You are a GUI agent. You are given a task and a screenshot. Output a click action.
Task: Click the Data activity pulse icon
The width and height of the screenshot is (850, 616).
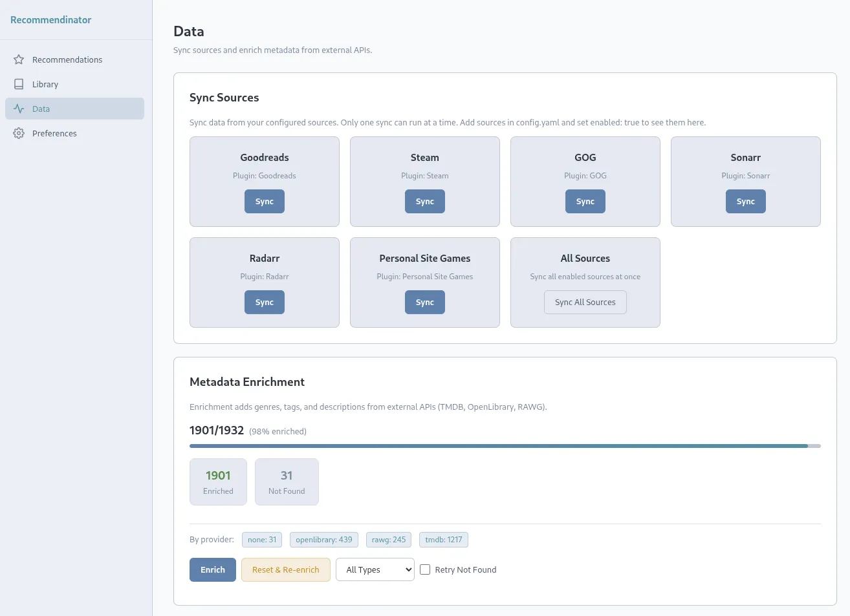(x=19, y=109)
